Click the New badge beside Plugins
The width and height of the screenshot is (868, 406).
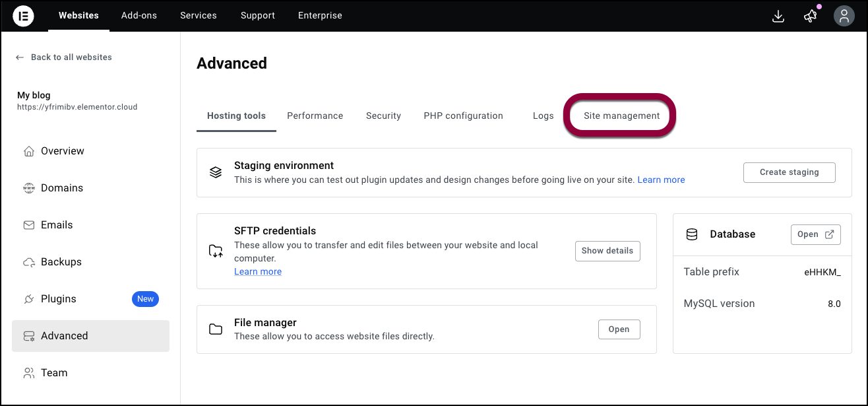click(x=145, y=299)
